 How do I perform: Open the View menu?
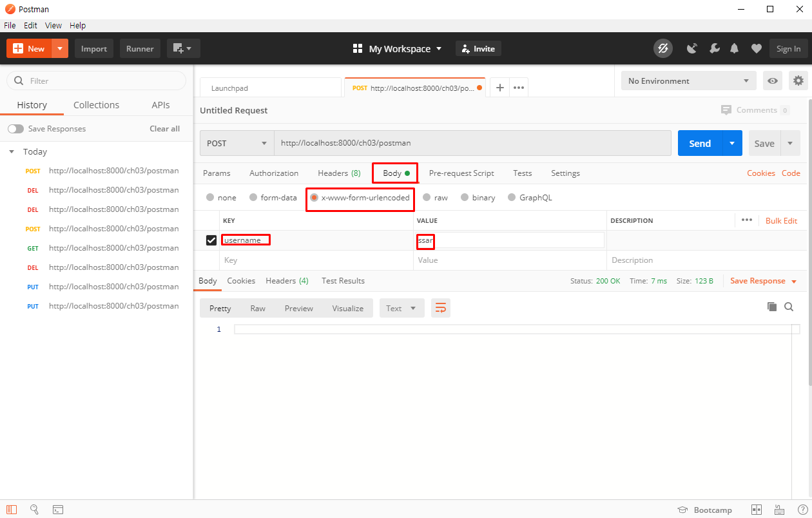click(x=53, y=25)
